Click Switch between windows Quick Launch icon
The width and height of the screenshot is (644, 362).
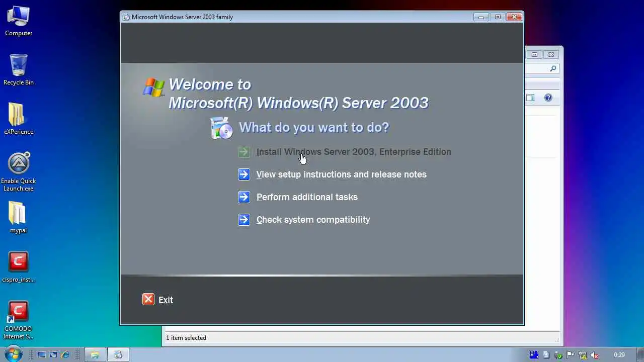click(x=53, y=354)
